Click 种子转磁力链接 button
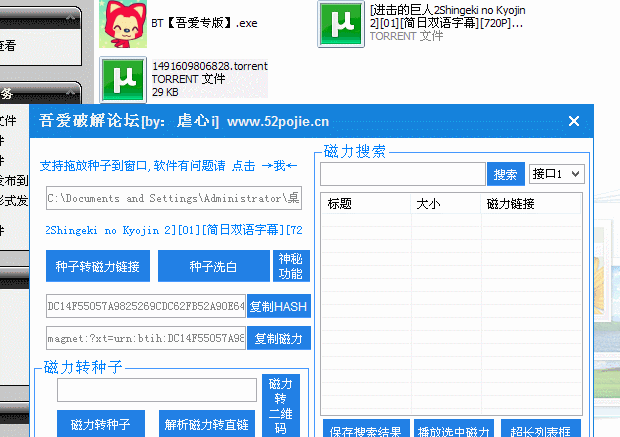 coord(98,266)
